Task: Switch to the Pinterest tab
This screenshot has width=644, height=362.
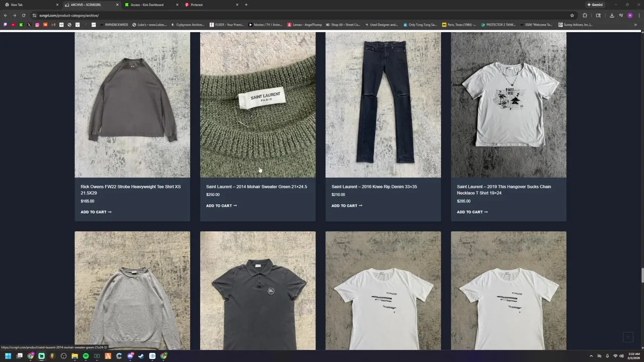Action: click(x=211, y=5)
